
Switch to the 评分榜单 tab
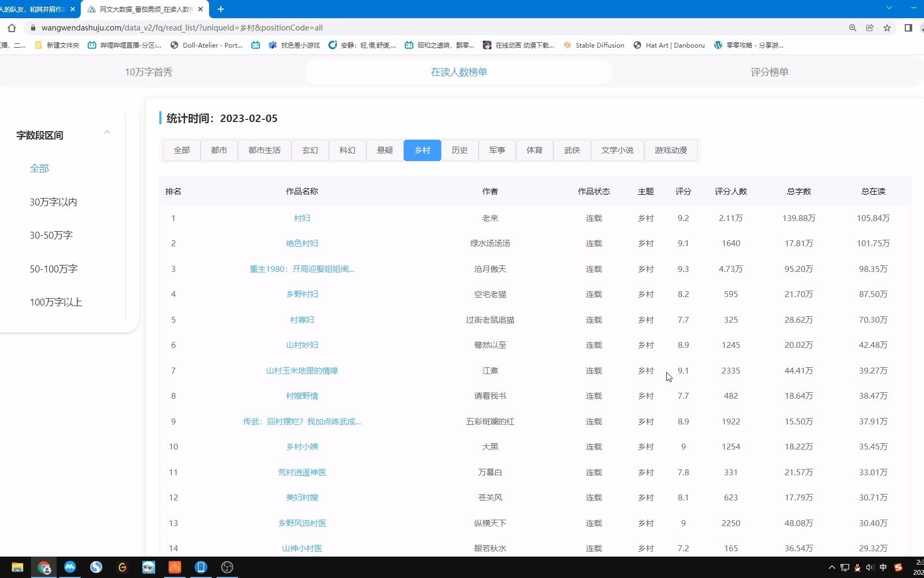(x=769, y=72)
